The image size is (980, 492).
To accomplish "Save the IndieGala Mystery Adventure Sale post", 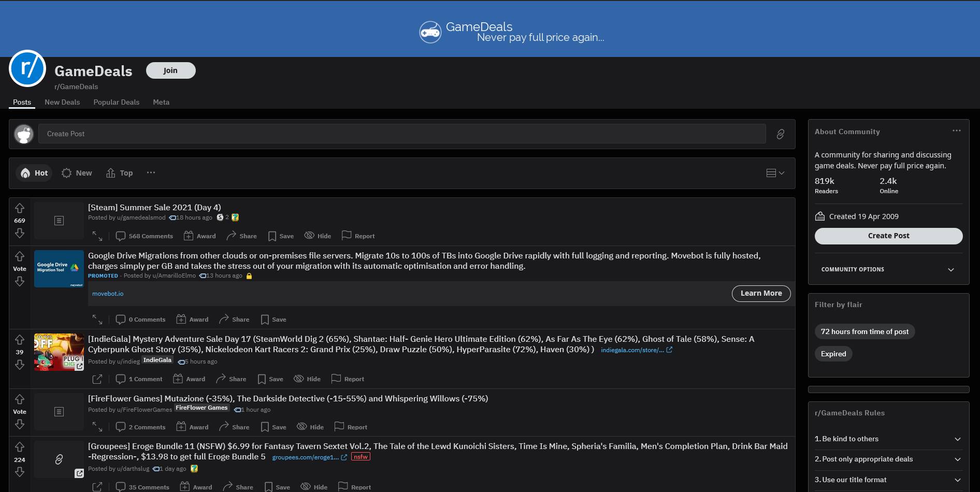I will click(x=270, y=379).
